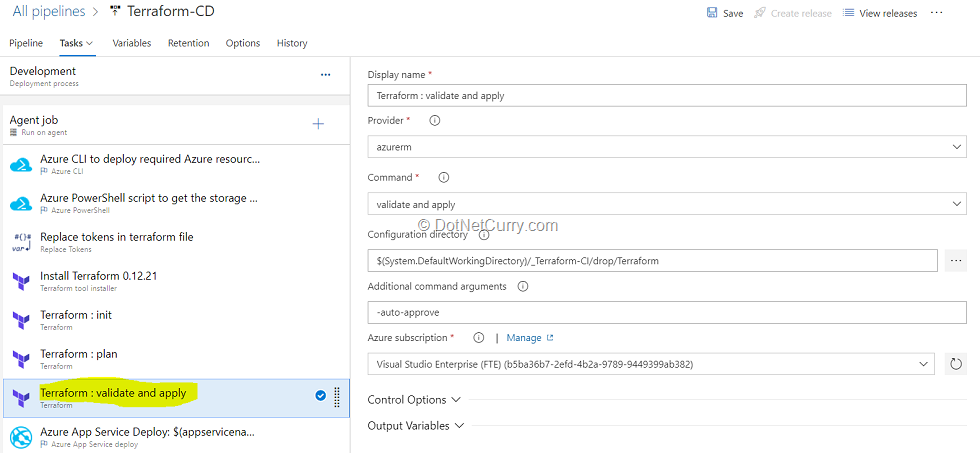Add a task to Agent job
Screen dimensions: 980x453
[318, 124]
